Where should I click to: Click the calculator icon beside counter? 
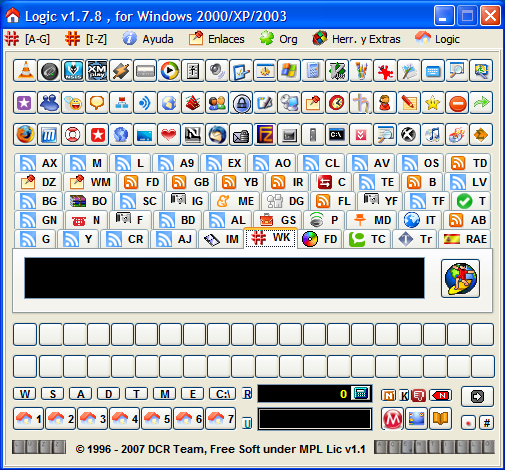pos(361,393)
